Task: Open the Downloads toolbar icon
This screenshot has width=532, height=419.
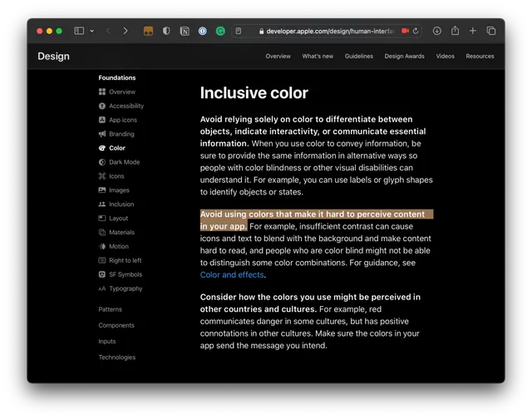Action: (437, 31)
